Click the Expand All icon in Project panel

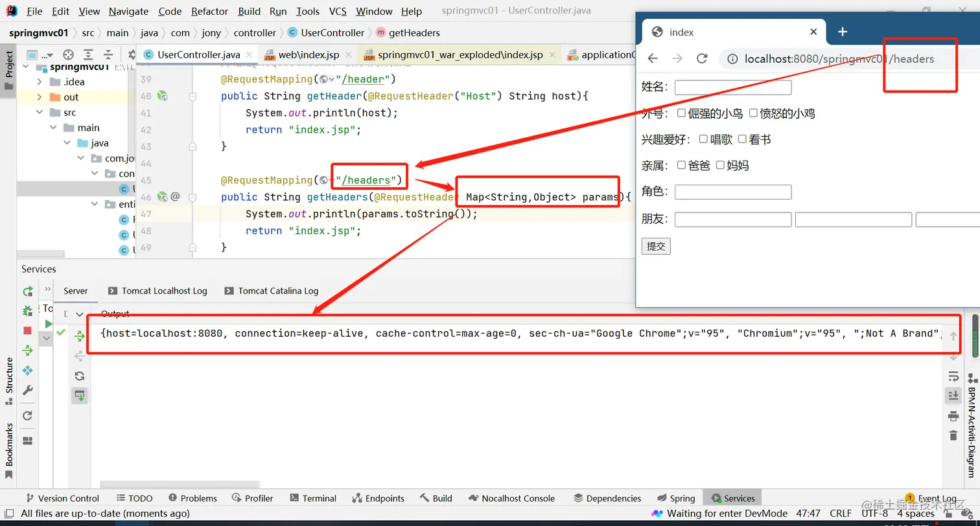(88, 54)
